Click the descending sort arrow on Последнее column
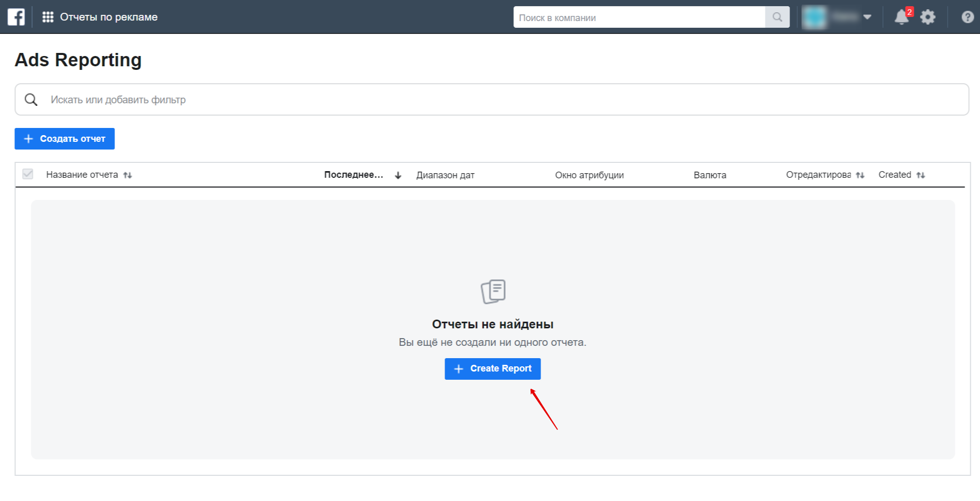The image size is (980, 501). [x=398, y=175]
